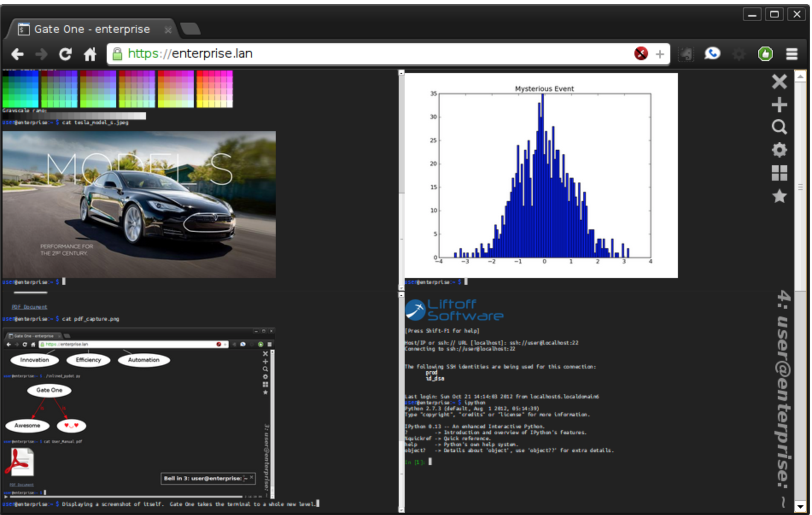812x515 pixels.
Task: Go to the browser home page icon
Action: (x=90, y=54)
